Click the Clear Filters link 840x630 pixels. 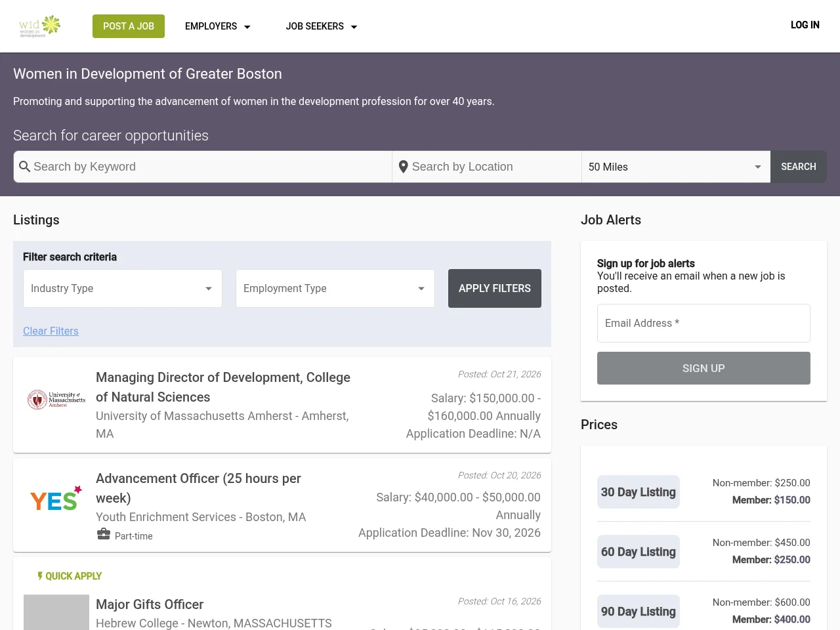(x=51, y=331)
